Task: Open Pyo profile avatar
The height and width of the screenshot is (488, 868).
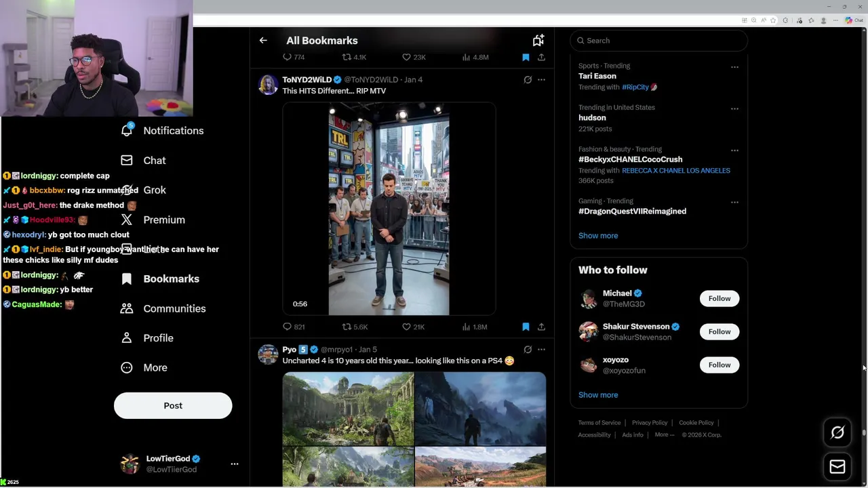Action: [269, 354]
